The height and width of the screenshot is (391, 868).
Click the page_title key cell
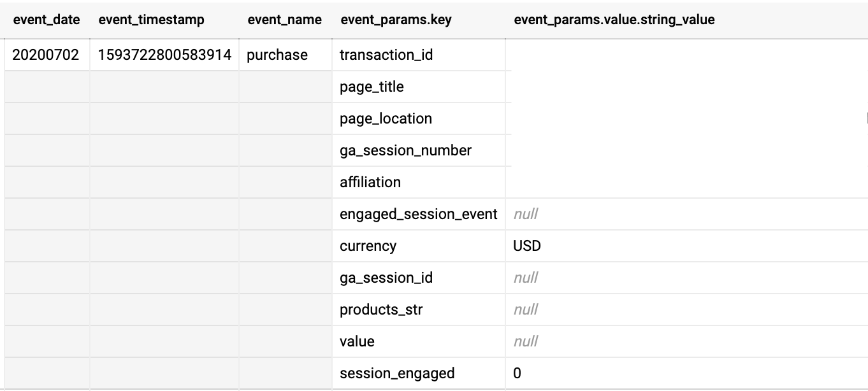(419, 87)
